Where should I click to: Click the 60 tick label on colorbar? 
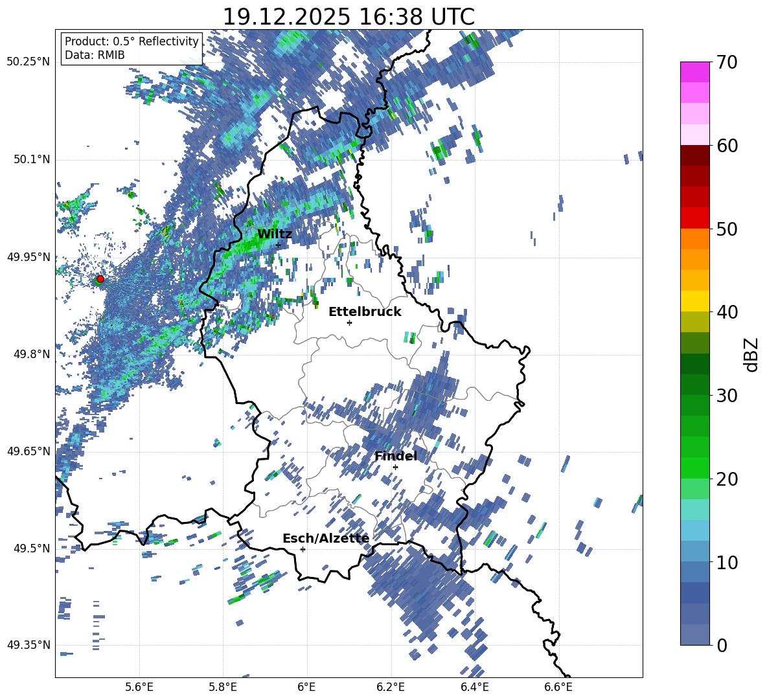[x=727, y=146]
